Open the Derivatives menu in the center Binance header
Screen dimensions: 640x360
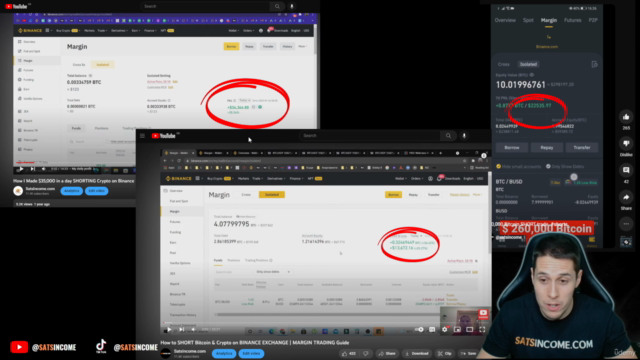click(276, 178)
